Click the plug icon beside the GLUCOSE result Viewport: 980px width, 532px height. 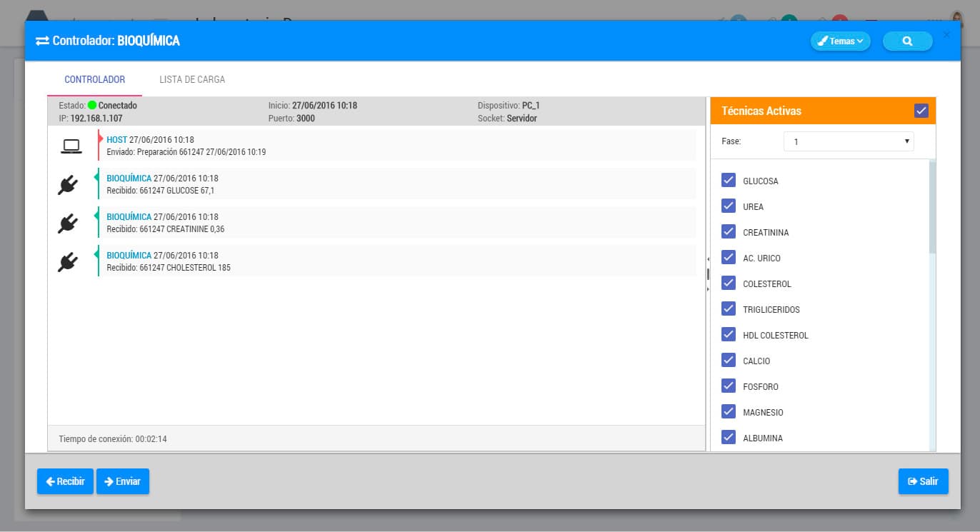(x=67, y=185)
